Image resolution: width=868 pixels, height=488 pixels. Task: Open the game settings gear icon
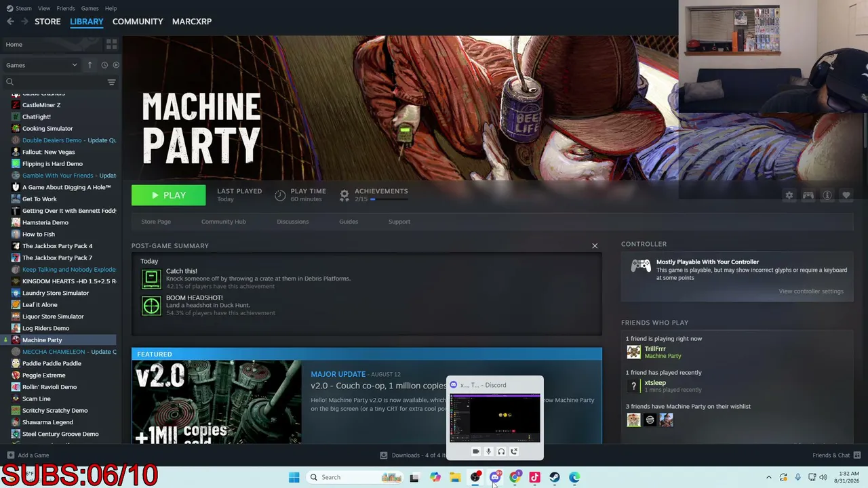click(789, 195)
